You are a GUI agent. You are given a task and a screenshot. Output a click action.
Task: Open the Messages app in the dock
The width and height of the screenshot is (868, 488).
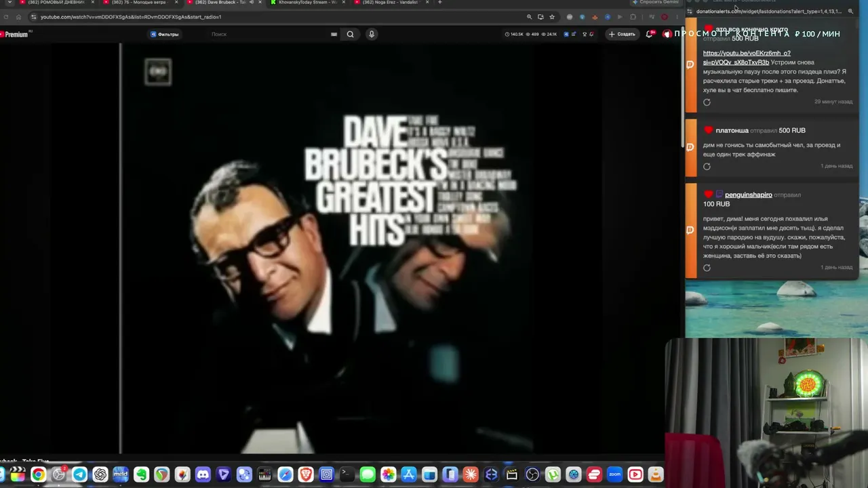(x=368, y=474)
